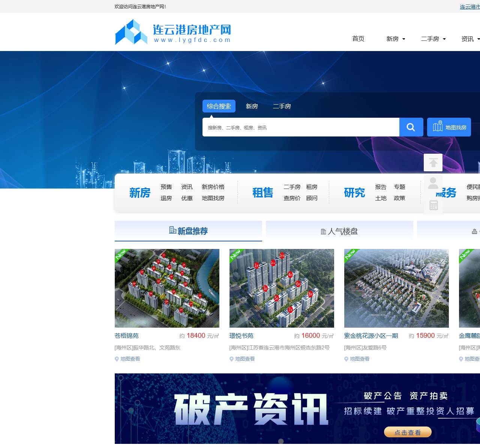Click 地图查看 under 紫金桃花源小区一期
The height and width of the screenshot is (448, 480).
coord(360,359)
